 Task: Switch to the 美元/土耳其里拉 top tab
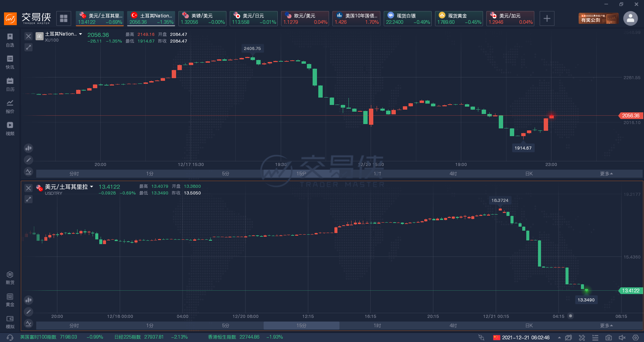point(100,18)
